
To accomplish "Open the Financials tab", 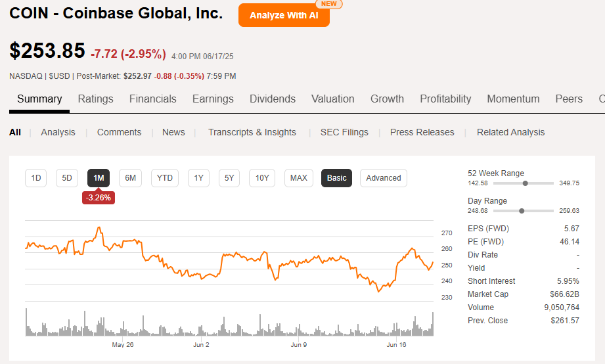I will click(x=152, y=99).
